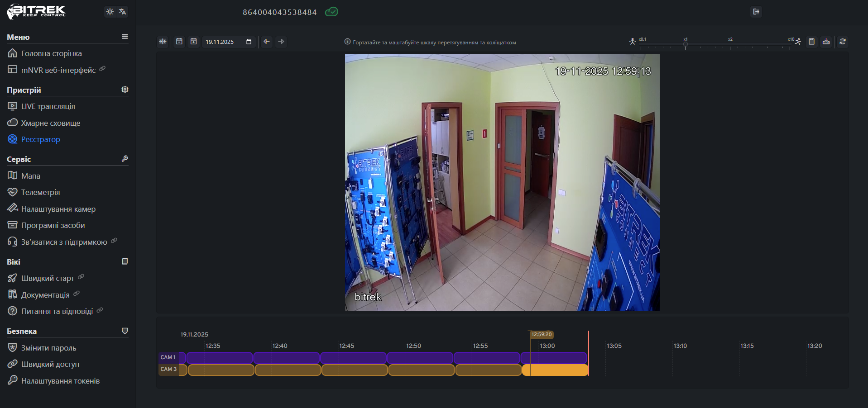Toggle the CAM 1 track label
The image size is (868, 408).
pos(168,357)
